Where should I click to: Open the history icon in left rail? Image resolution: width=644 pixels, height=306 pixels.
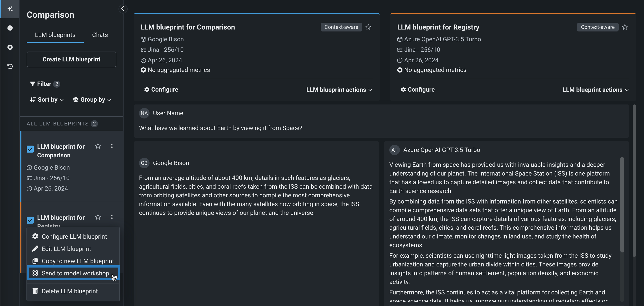click(x=10, y=66)
